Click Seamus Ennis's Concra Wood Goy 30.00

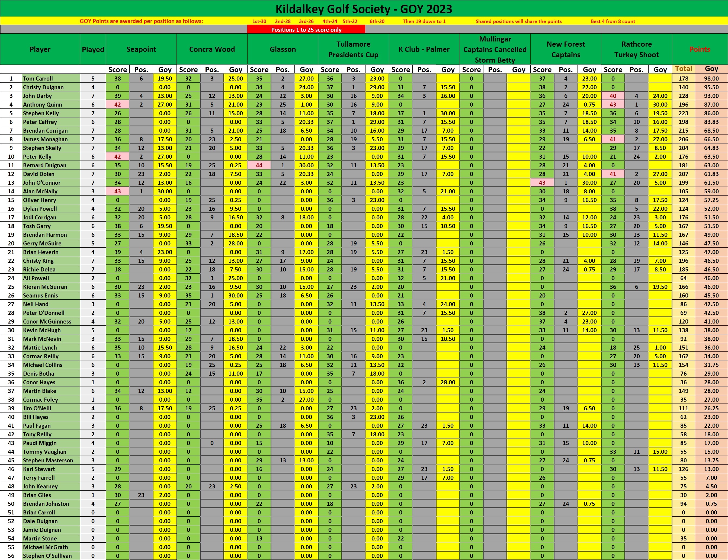(236, 295)
